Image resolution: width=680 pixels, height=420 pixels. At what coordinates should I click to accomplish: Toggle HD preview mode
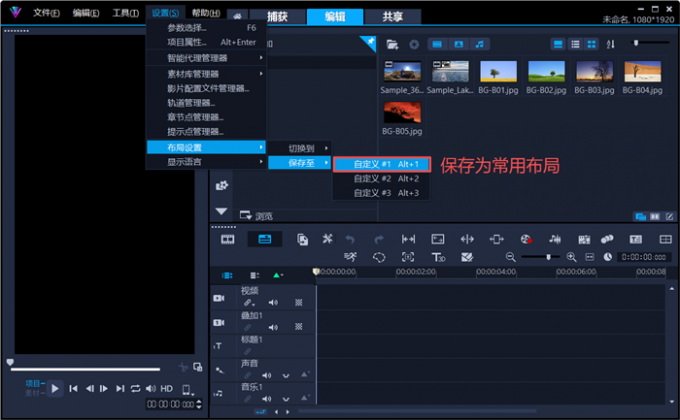(167, 389)
